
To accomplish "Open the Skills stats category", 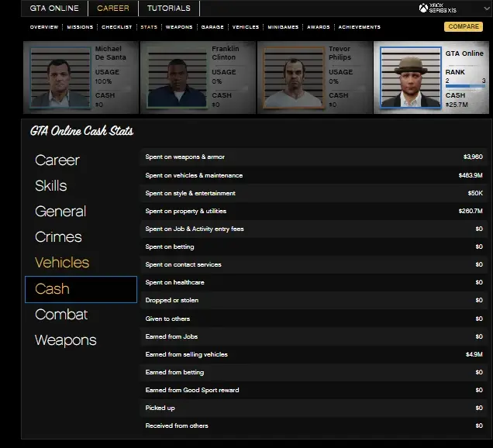I will tap(51, 186).
